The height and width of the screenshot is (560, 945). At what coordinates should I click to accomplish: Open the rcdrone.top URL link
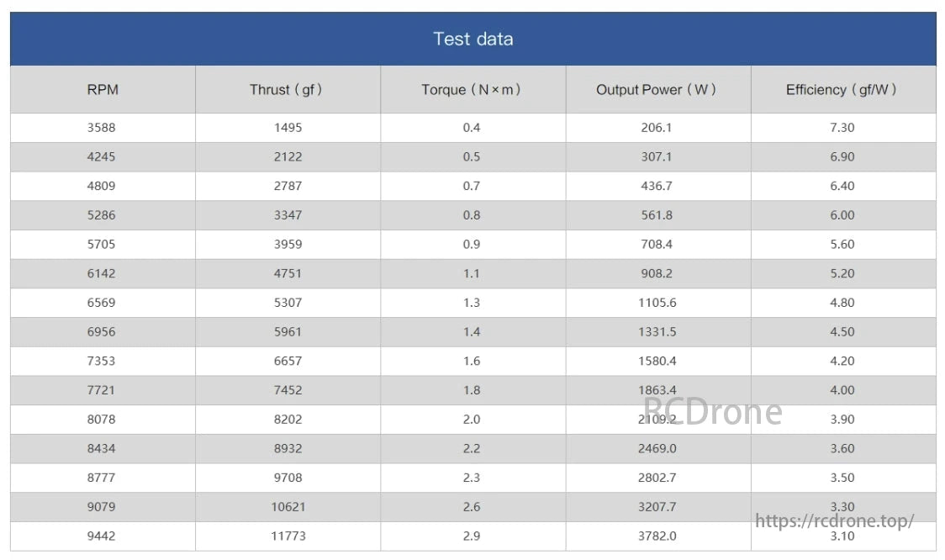click(834, 521)
